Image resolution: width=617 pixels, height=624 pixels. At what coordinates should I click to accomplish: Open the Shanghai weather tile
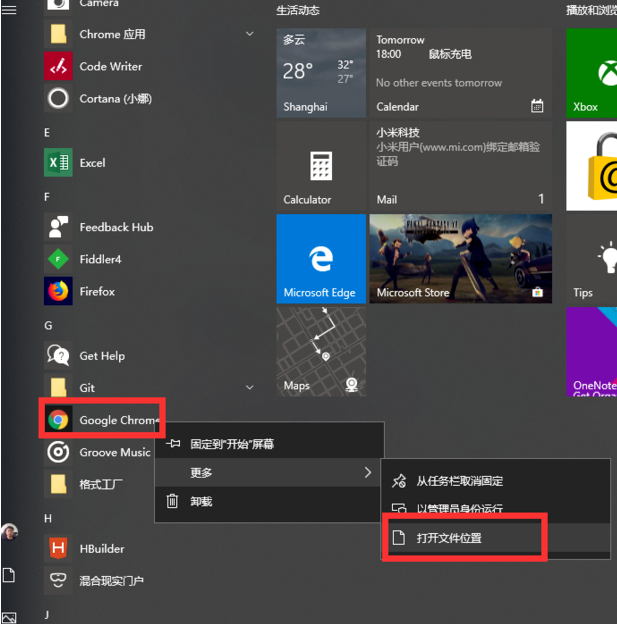click(x=321, y=73)
